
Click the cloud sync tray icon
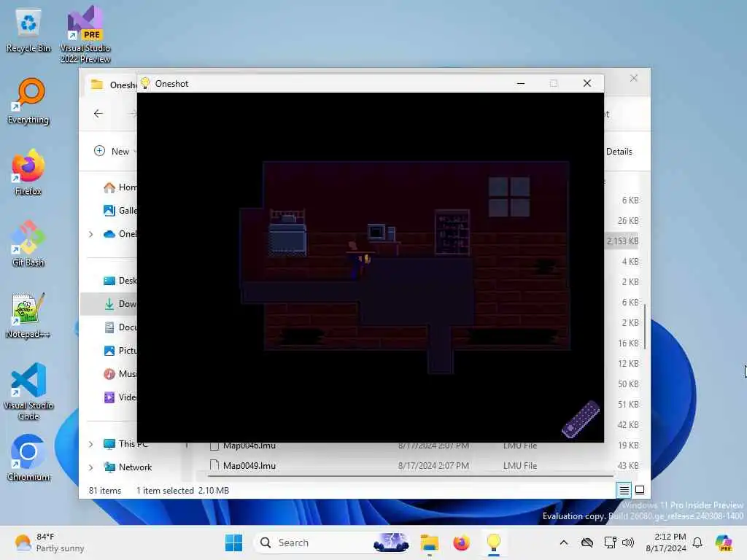pyautogui.click(x=587, y=542)
